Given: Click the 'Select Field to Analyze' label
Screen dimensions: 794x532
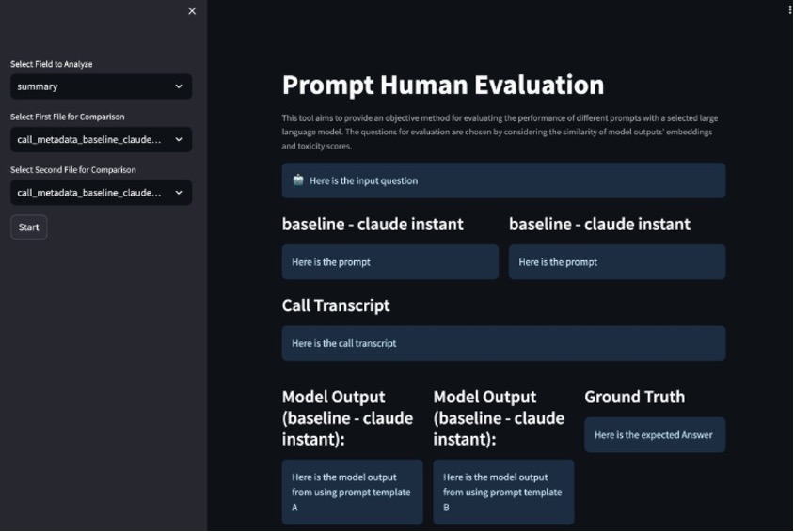Looking at the screenshot, I should (x=51, y=64).
